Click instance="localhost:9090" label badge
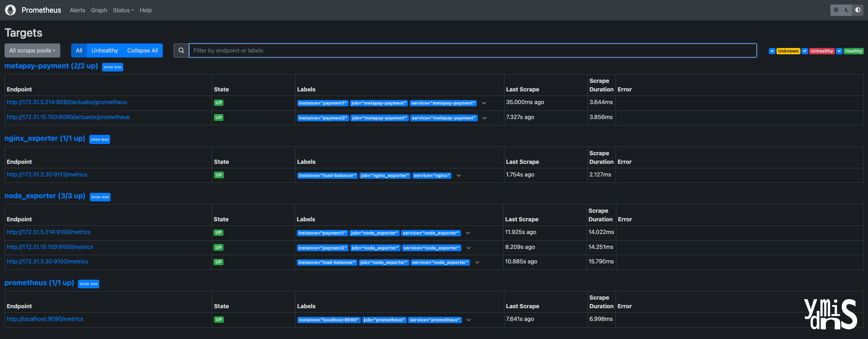868x339 pixels. (329, 320)
